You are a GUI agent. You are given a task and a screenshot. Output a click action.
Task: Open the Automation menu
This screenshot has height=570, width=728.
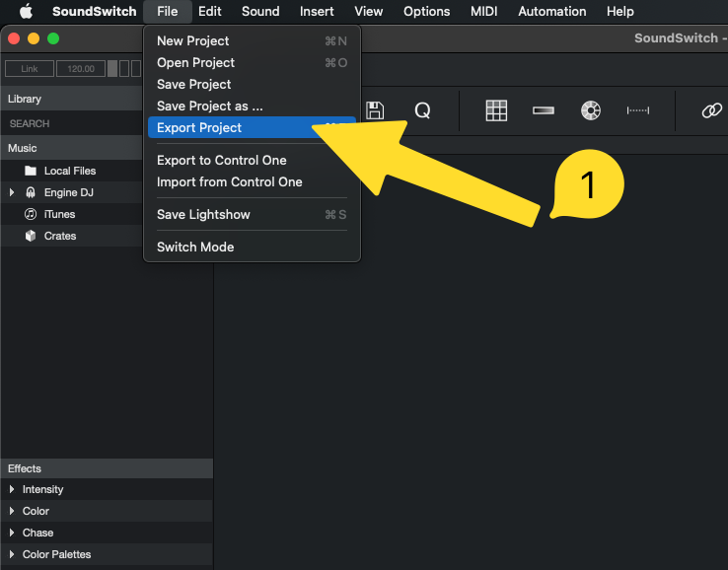pyautogui.click(x=552, y=11)
